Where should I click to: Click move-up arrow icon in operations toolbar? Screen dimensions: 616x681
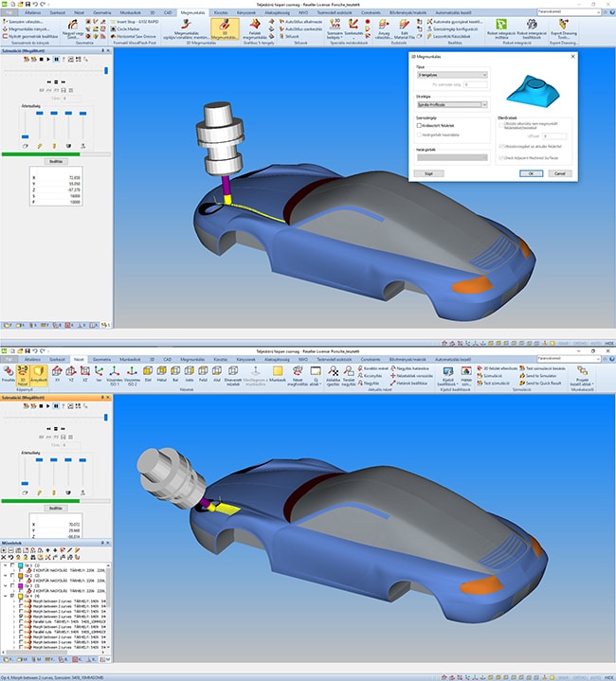47,550
